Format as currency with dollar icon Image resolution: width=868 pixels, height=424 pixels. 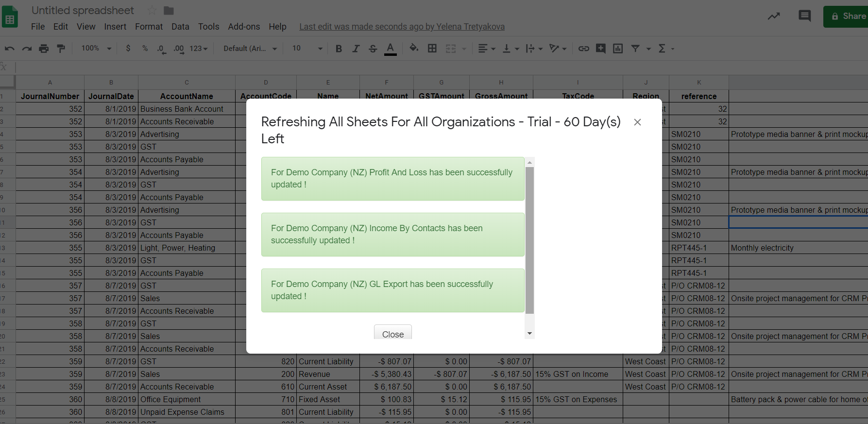tap(128, 48)
